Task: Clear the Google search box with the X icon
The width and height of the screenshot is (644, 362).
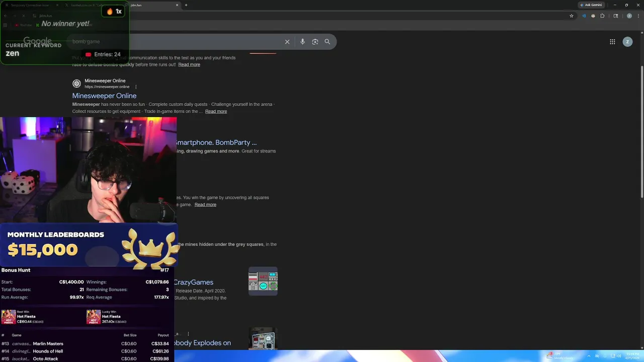Action: pyautogui.click(x=287, y=42)
